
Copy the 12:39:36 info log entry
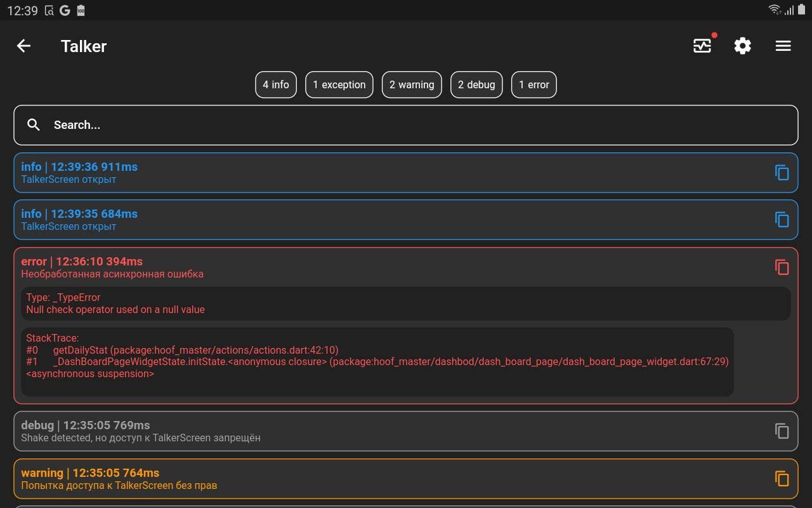(782, 173)
